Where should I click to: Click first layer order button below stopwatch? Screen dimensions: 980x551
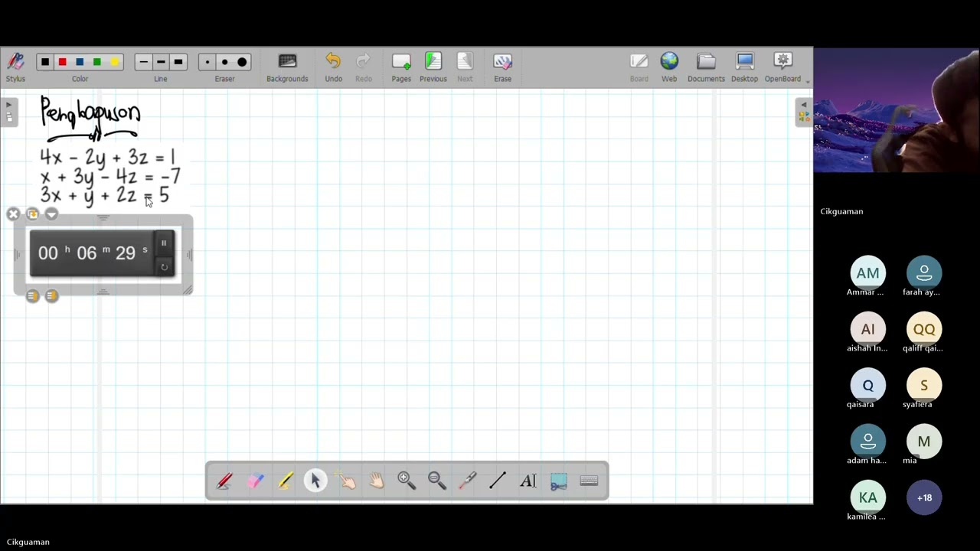(32, 296)
